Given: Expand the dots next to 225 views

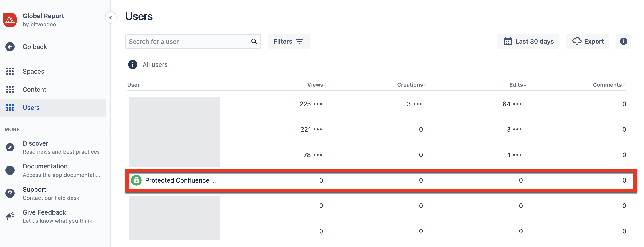Looking at the screenshot, I should [317, 104].
